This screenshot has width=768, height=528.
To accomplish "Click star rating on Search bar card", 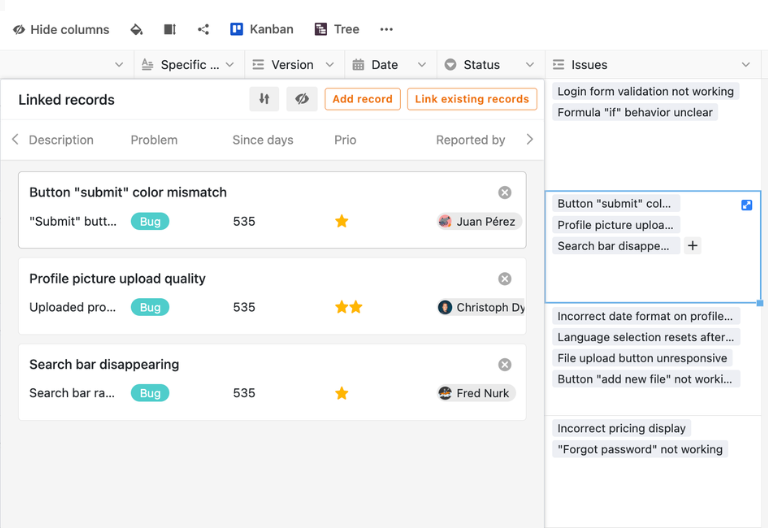I will [x=342, y=393].
